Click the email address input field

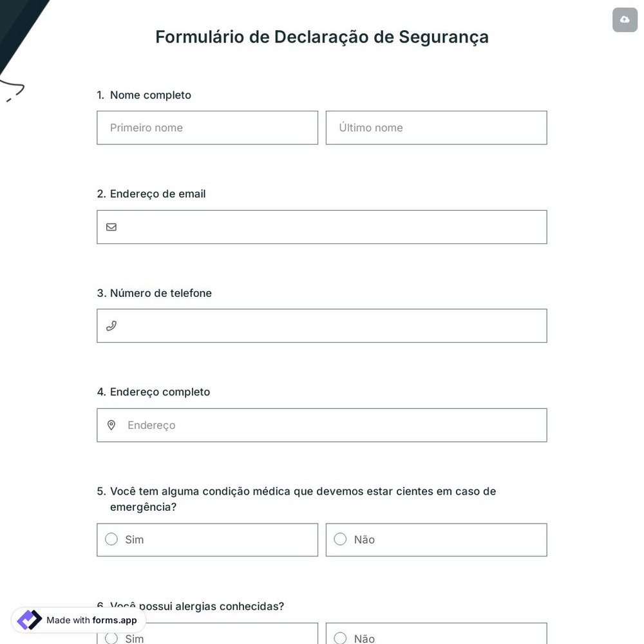(322, 227)
